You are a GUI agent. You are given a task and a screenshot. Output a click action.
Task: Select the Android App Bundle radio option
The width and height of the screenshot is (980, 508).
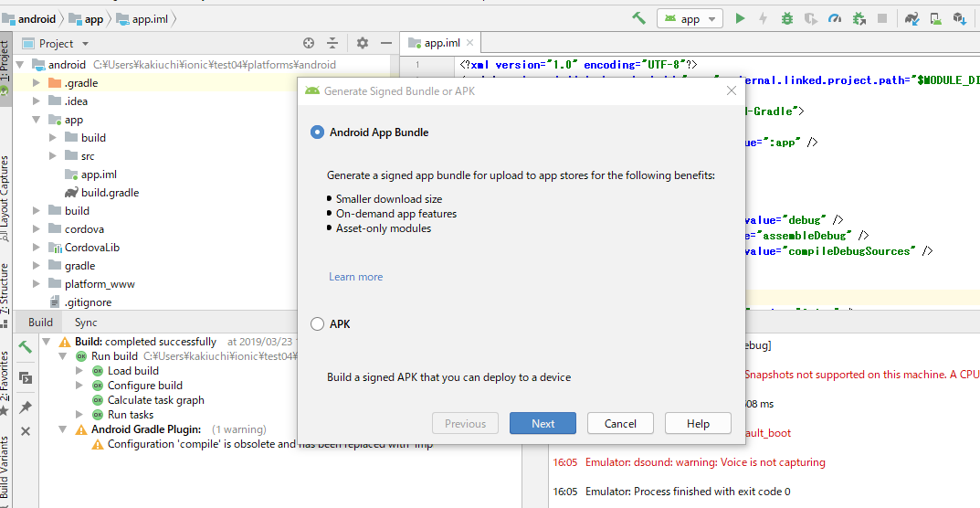318,132
